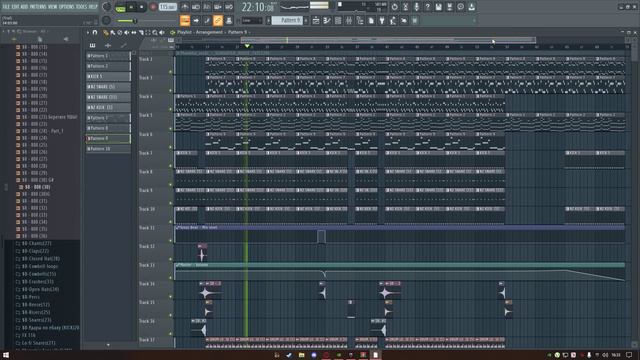
Task: Open the OPTIONS menu
Action: coord(67,7)
